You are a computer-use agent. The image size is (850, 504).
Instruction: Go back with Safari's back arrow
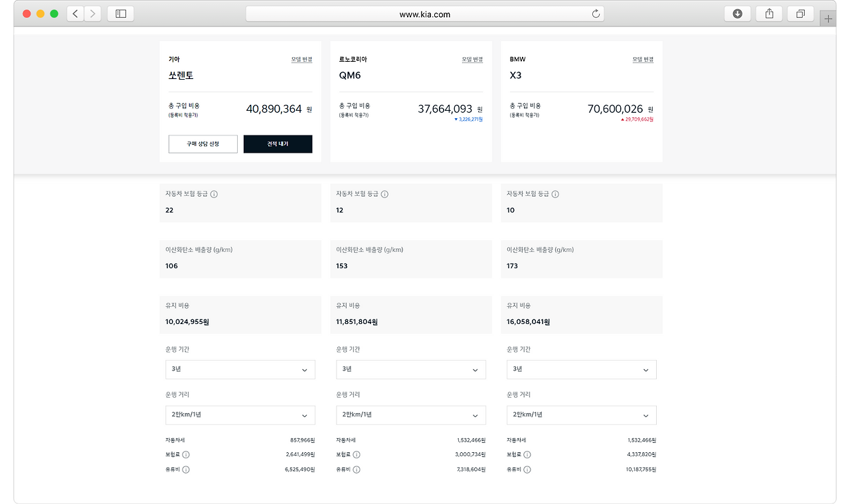coord(76,13)
